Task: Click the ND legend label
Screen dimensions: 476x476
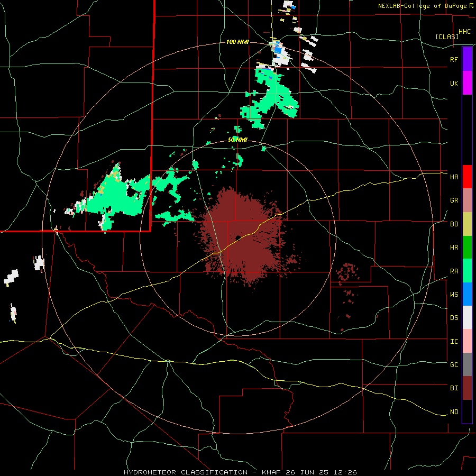Action: (454, 412)
